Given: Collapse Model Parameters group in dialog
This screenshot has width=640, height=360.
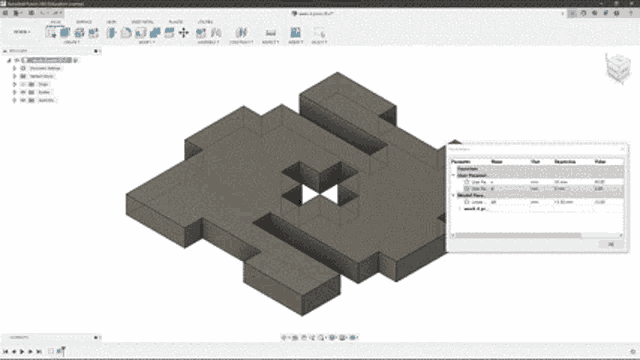Looking at the screenshot, I should point(453,195).
